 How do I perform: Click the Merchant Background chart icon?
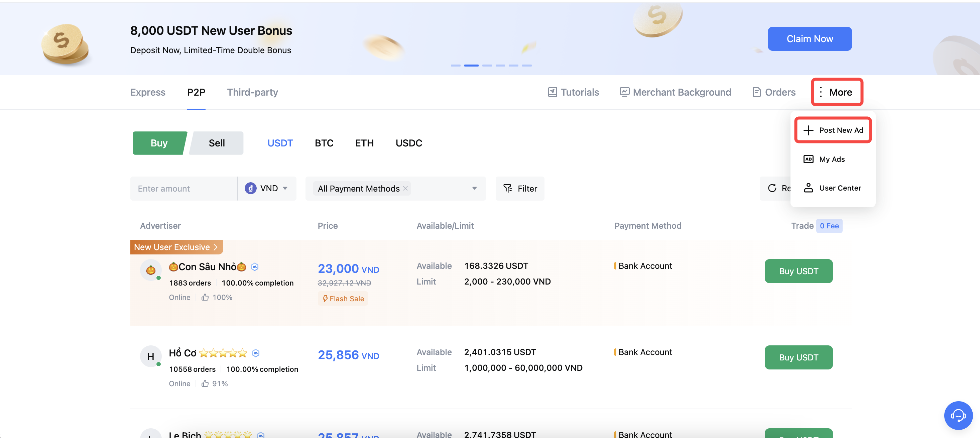click(624, 92)
